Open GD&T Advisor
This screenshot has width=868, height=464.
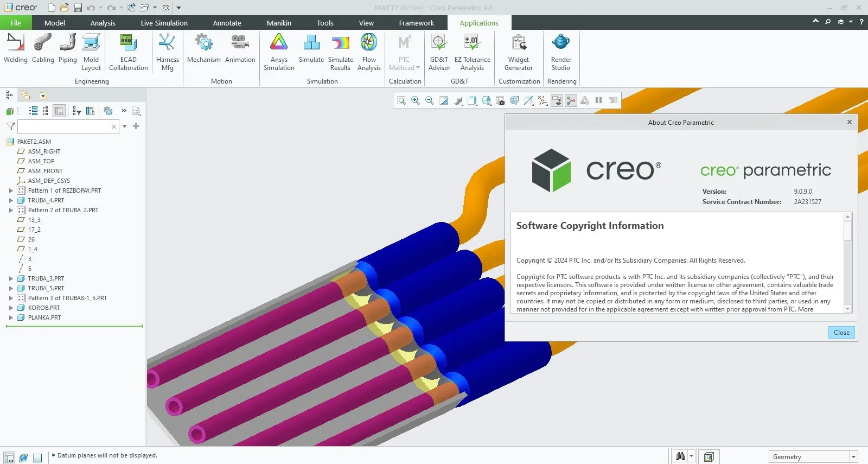(439, 52)
